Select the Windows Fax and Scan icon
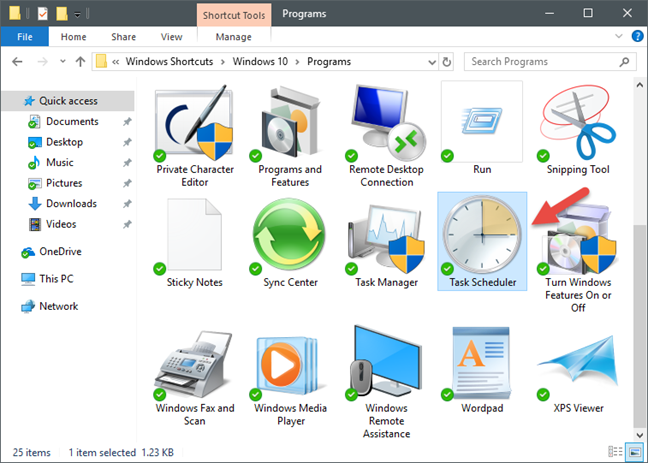Image resolution: width=648 pixels, height=463 pixels. coord(194,364)
